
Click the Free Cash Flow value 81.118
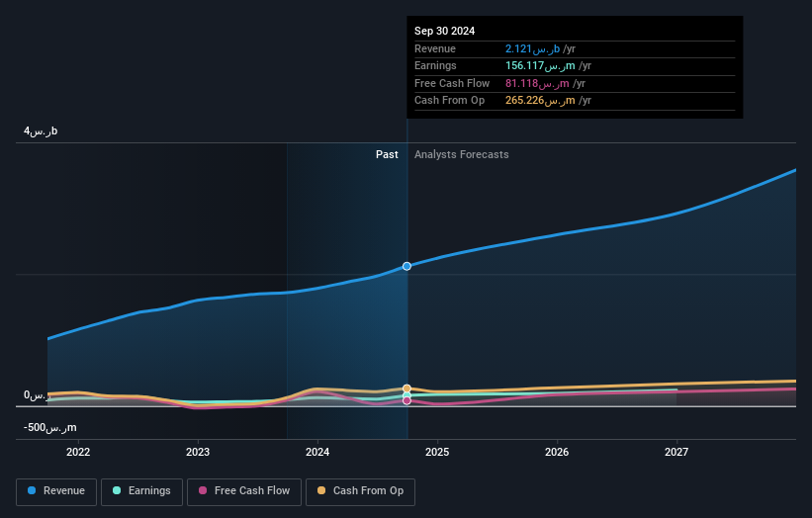(x=537, y=83)
